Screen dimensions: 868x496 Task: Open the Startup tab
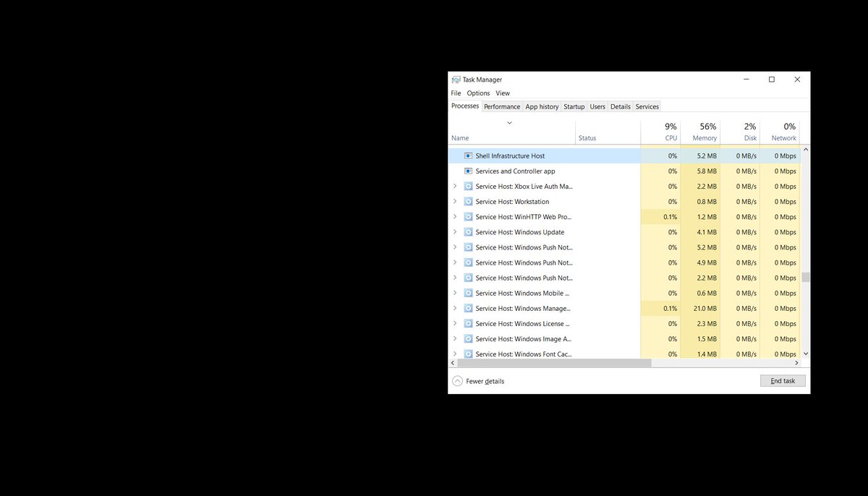point(574,107)
